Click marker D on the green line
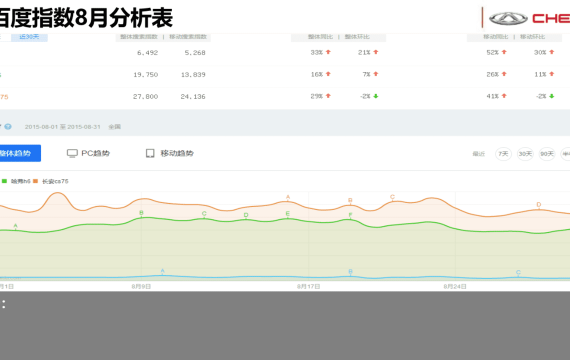 coord(246,215)
